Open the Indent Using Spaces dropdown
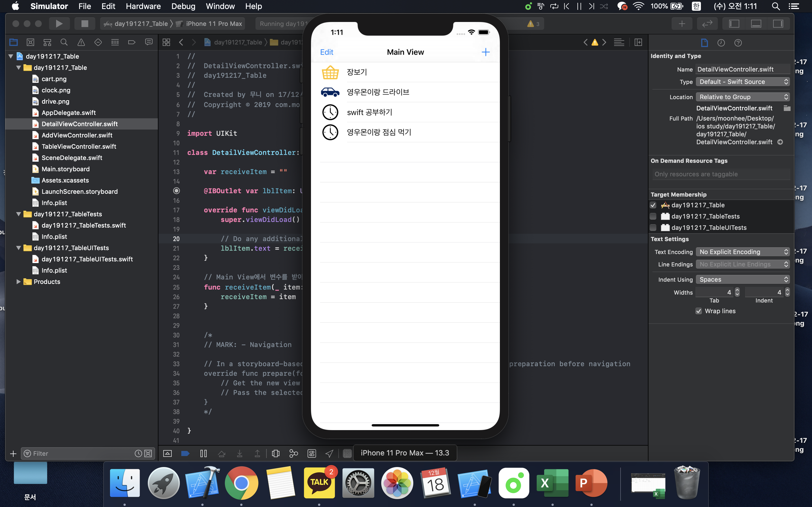812x507 pixels. 743,279
